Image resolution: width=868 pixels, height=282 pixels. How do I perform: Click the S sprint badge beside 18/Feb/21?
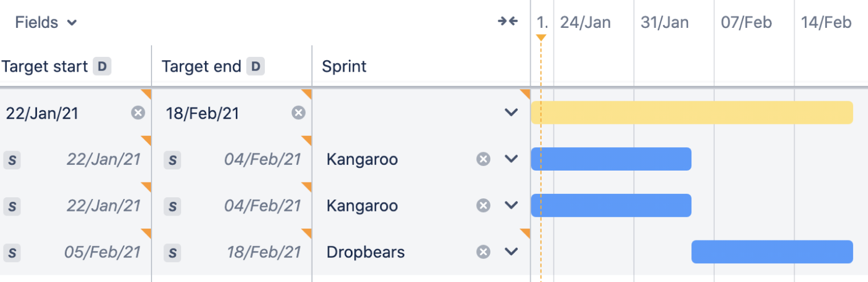pos(173,252)
